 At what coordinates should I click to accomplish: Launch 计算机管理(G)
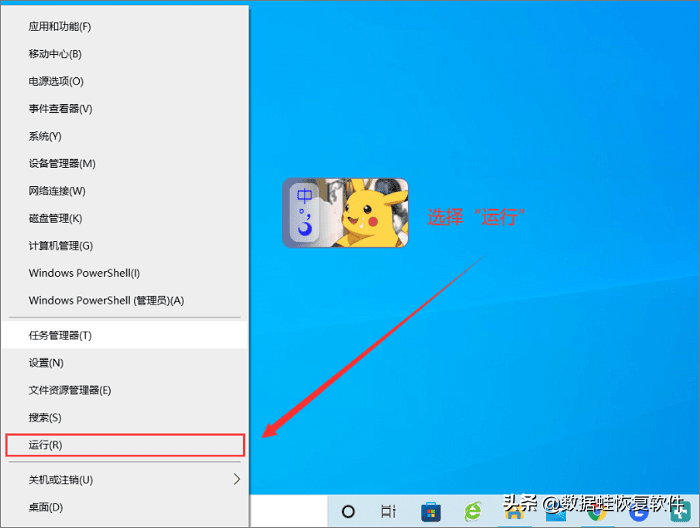click(125, 245)
